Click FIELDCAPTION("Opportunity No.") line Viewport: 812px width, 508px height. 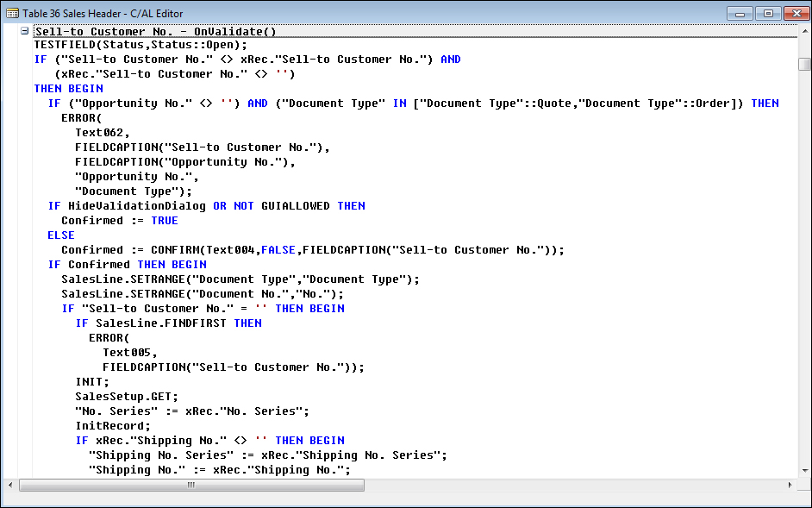point(185,162)
